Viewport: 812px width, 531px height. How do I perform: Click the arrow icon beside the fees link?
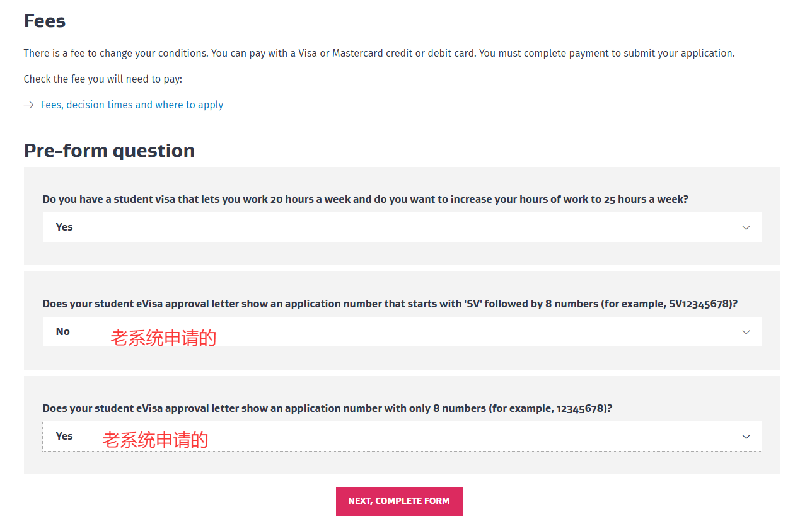click(28, 105)
